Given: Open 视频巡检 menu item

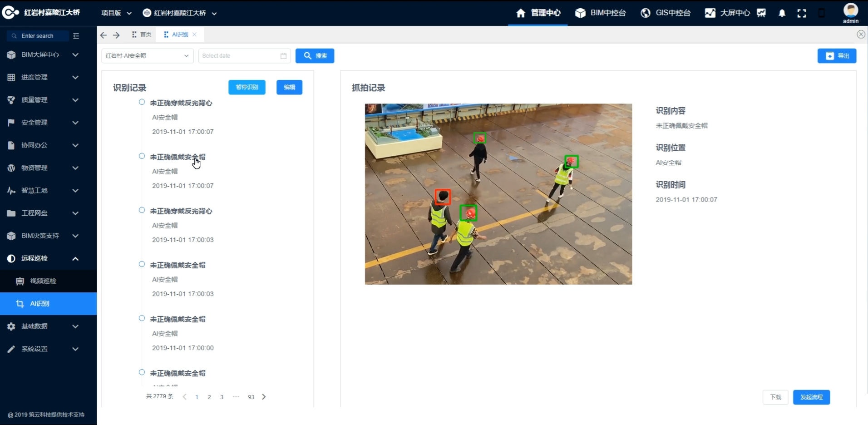Looking at the screenshot, I should (48, 281).
